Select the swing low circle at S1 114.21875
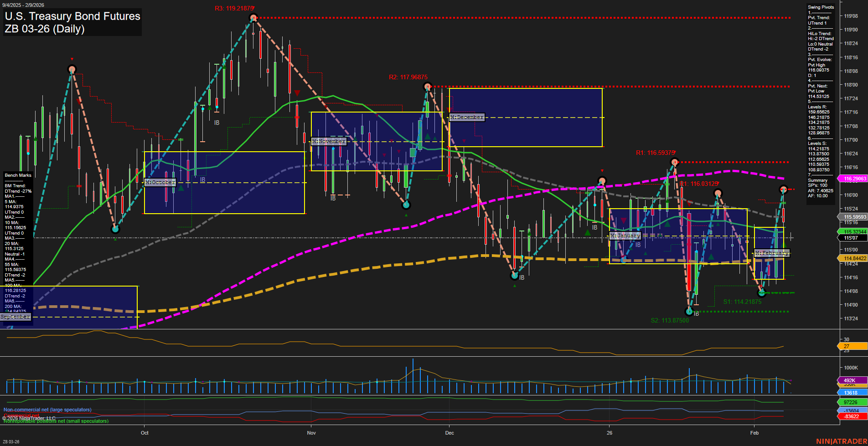 pos(761,292)
